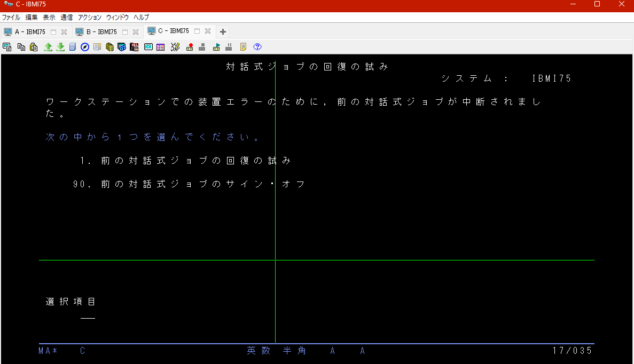Click the システム : IBMI75 text
Viewport: 634px width, 364px height.
tap(506, 78)
